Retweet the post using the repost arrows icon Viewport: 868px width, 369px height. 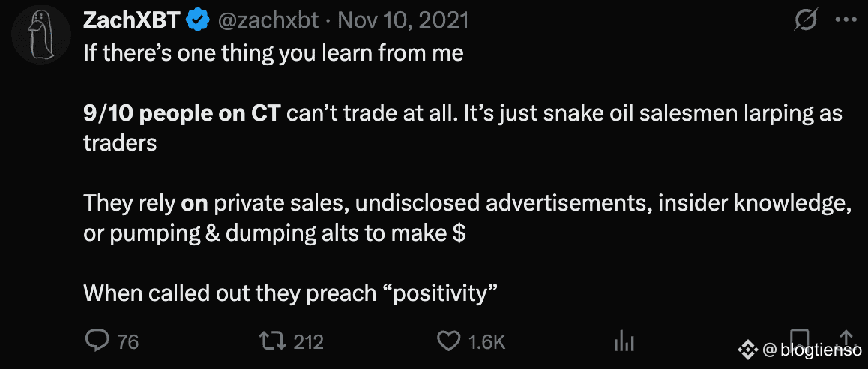(273, 340)
